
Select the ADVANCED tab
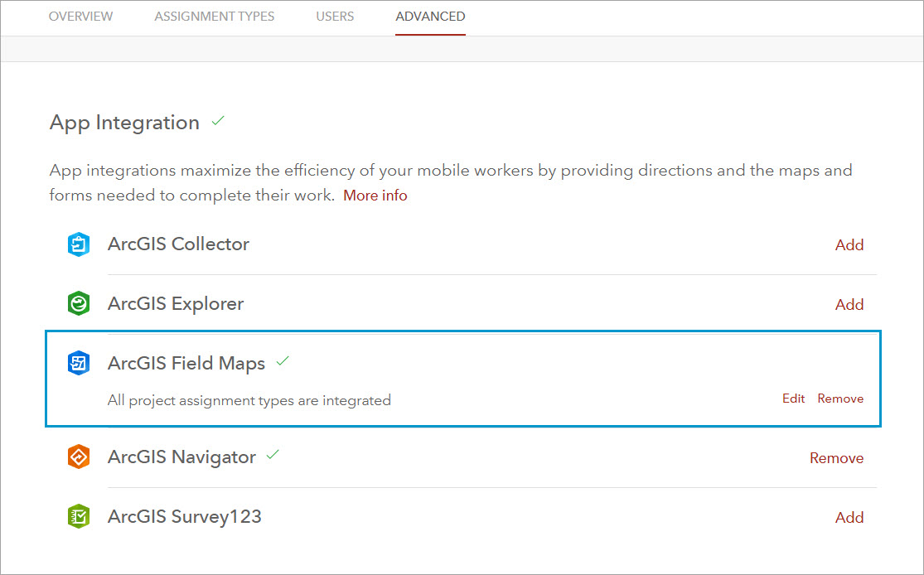click(x=430, y=16)
